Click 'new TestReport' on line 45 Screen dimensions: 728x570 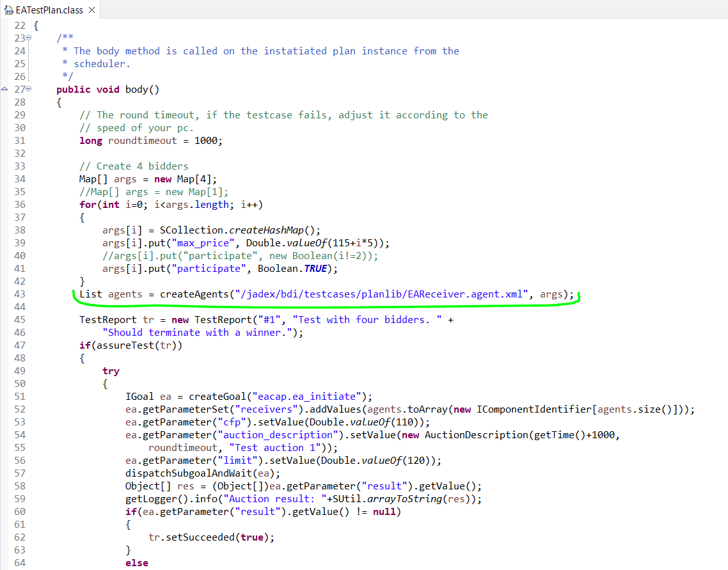pos(214,319)
